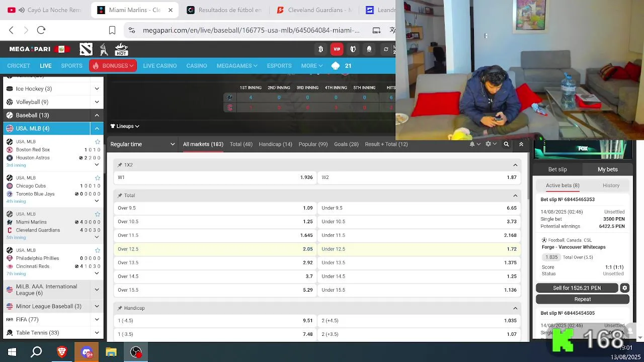644x362 pixels.
Task: Click the Bitcoin crypto icon
Action: tap(321, 49)
